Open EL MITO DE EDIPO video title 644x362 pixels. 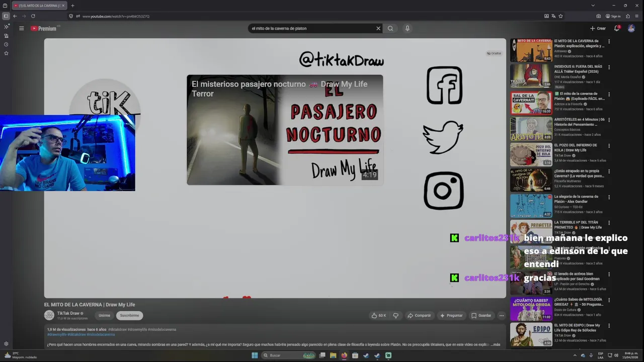[577, 328]
